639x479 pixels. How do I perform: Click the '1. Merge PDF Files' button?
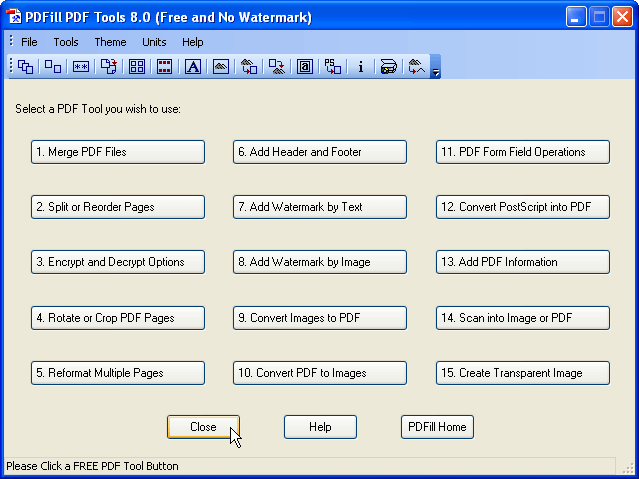pyautogui.click(x=118, y=152)
